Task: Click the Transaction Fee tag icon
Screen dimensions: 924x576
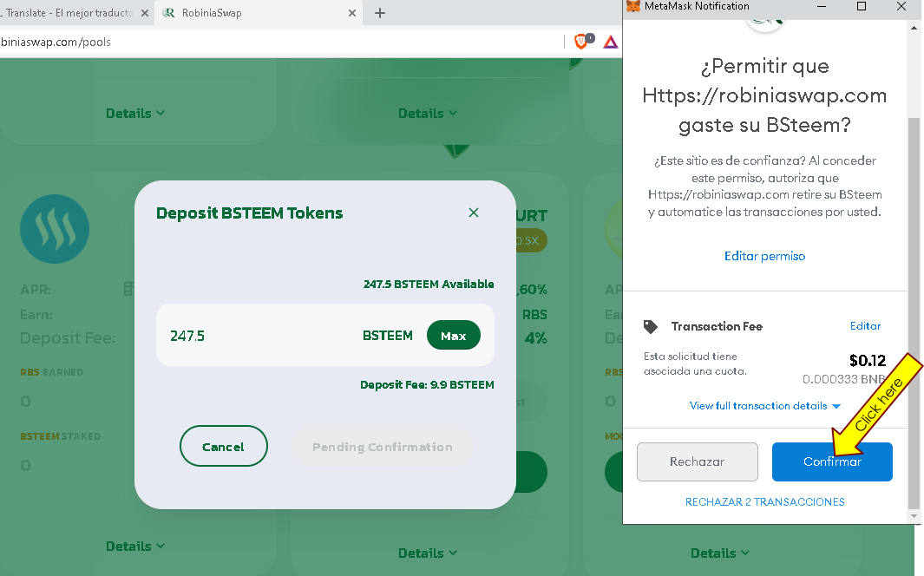Action: (650, 326)
